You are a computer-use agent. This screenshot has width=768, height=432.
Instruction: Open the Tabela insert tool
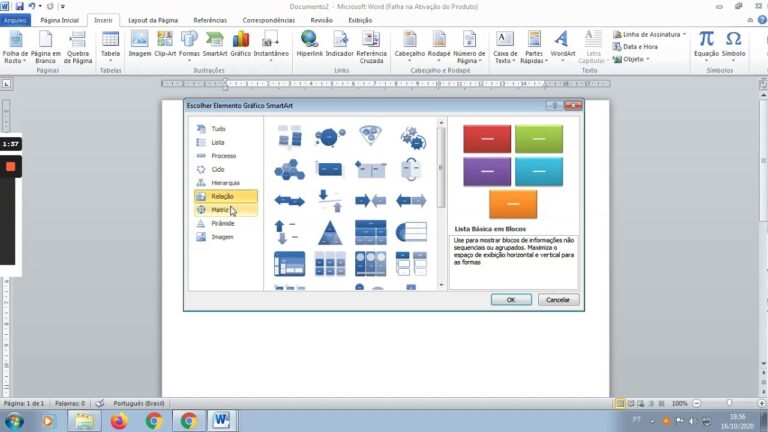pos(110,47)
